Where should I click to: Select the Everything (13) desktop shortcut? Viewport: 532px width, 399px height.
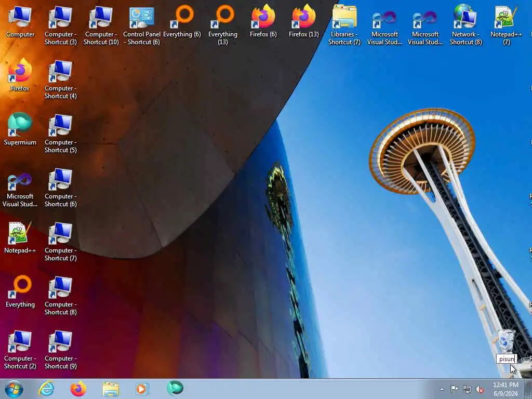pos(222,25)
